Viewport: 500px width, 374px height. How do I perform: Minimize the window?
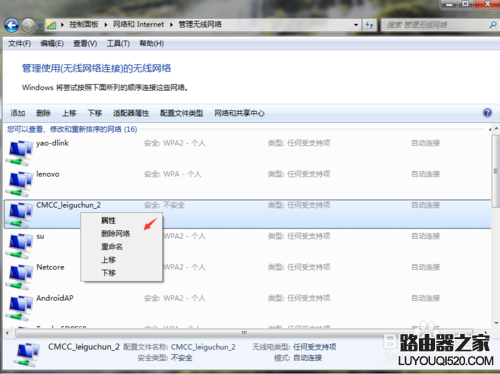click(450, 4)
